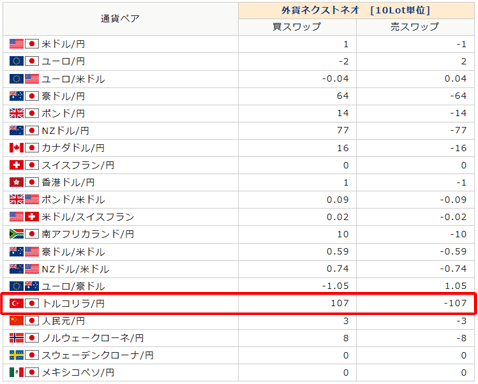
Task: Click the 通貨ペア header cell
Action: (120, 19)
